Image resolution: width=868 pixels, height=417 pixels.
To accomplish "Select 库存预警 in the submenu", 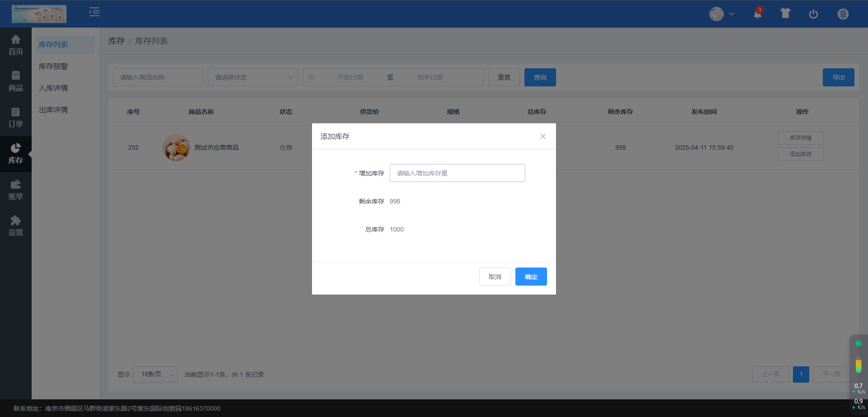I will [x=53, y=66].
